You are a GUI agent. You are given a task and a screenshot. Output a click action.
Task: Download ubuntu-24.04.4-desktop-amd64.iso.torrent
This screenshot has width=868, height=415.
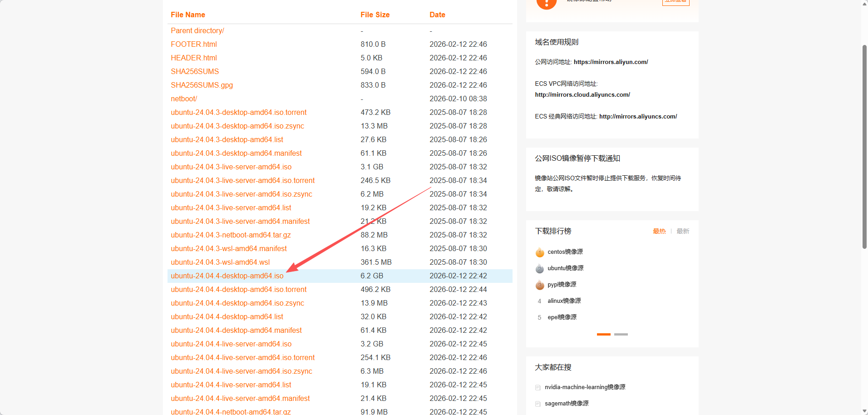pos(239,289)
